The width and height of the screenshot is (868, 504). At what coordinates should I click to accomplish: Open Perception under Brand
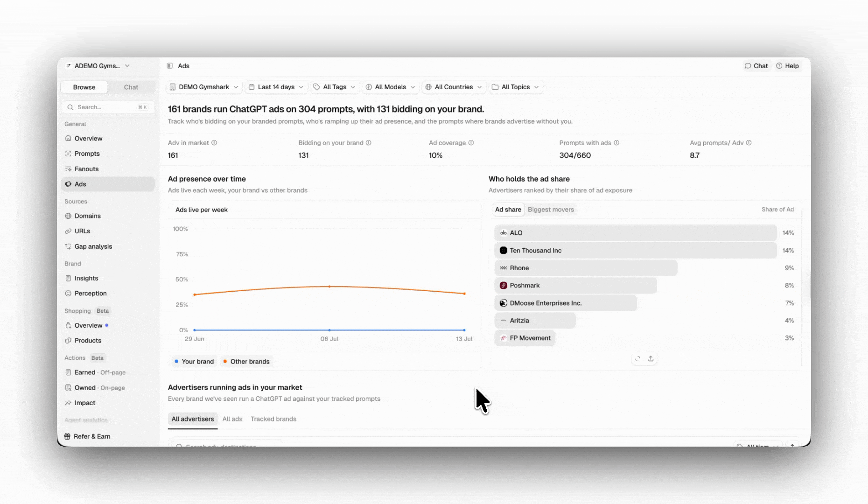tap(107, 294)
